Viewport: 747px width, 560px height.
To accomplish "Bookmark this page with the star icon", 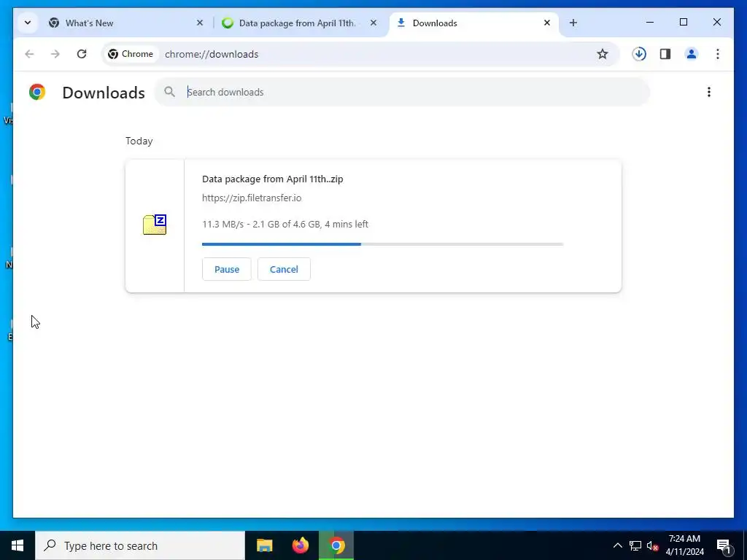I will click(x=602, y=54).
